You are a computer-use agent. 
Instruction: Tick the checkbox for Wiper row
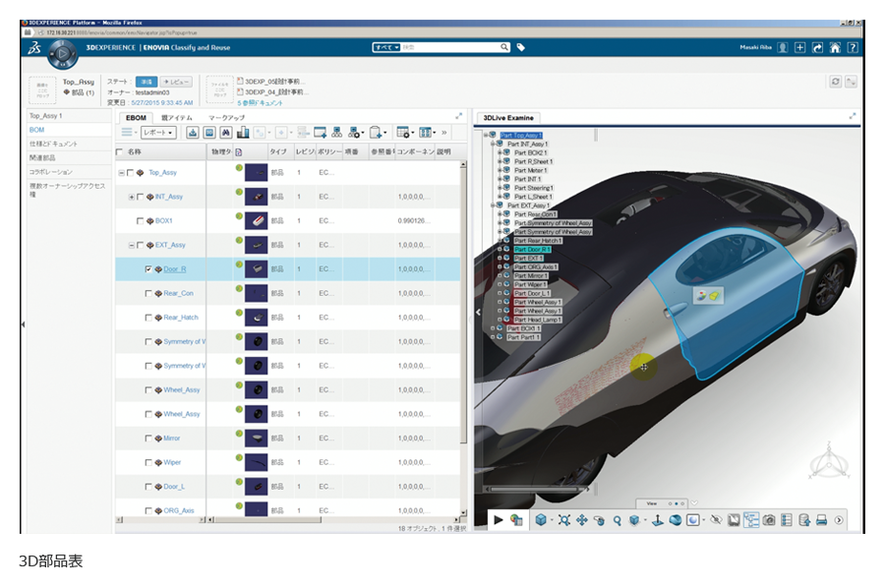click(x=148, y=463)
